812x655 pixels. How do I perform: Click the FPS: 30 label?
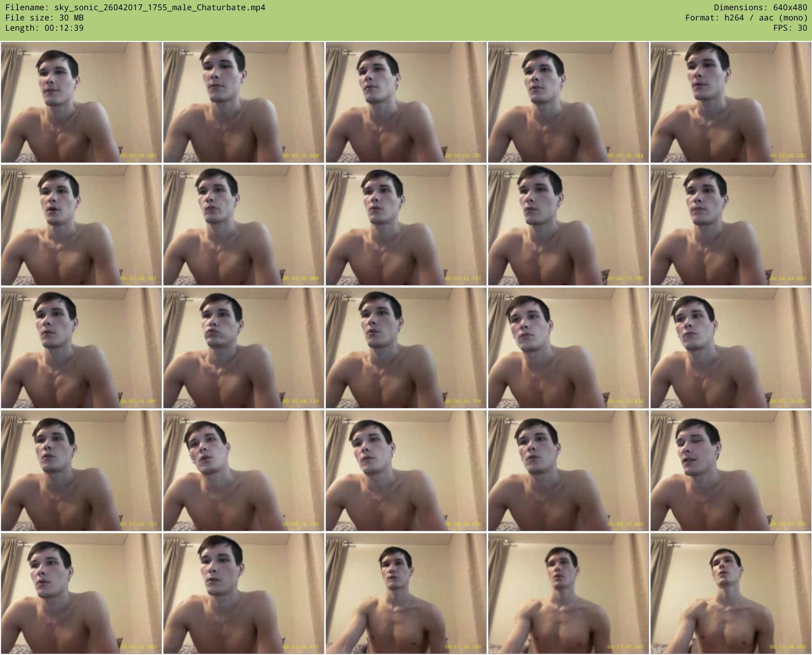point(790,28)
